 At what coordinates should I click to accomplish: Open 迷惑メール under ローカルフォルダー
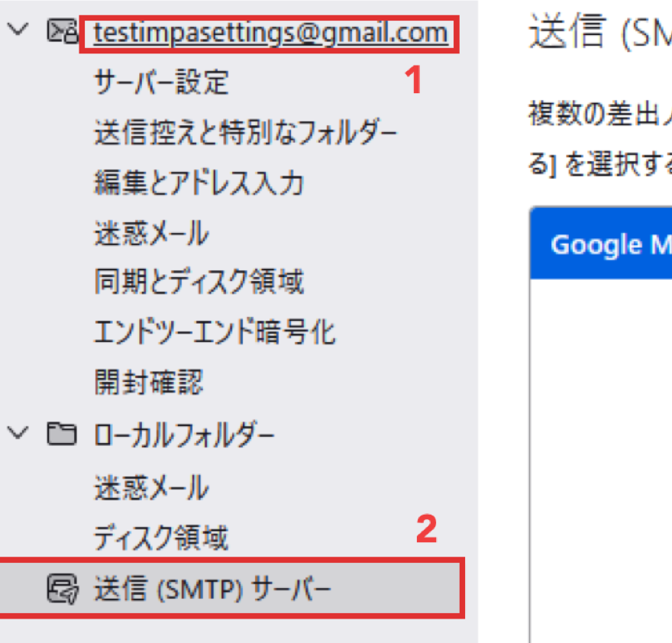point(151,487)
